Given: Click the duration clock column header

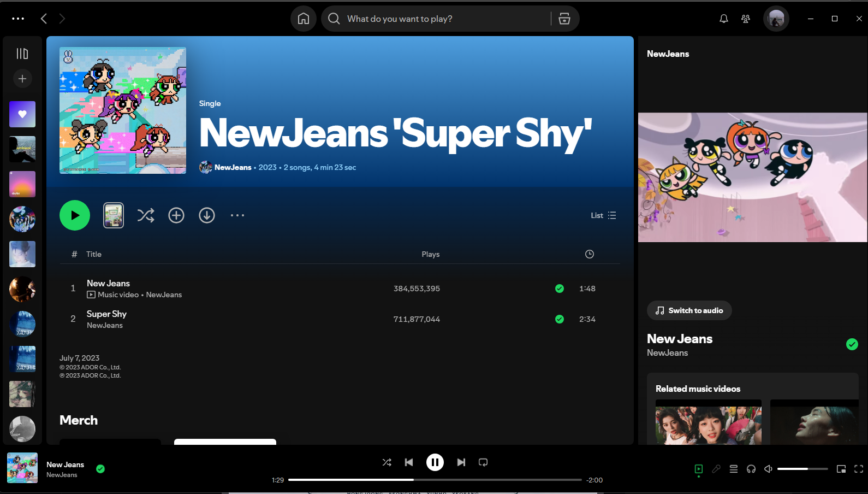Looking at the screenshot, I should 590,254.
